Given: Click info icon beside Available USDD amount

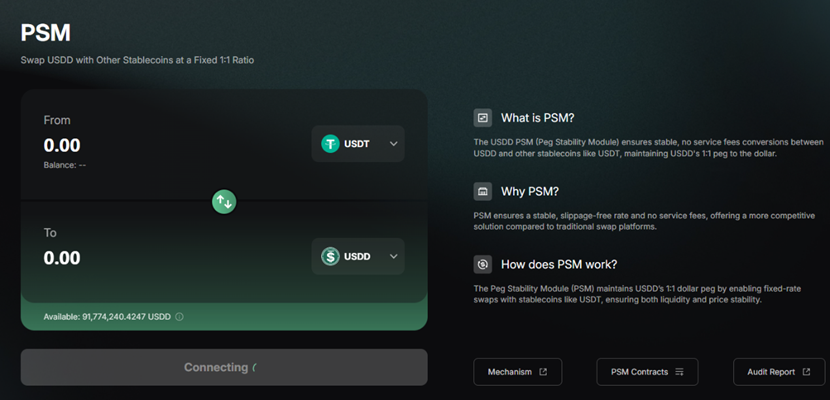Looking at the screenshot, I should coord(180,317).
